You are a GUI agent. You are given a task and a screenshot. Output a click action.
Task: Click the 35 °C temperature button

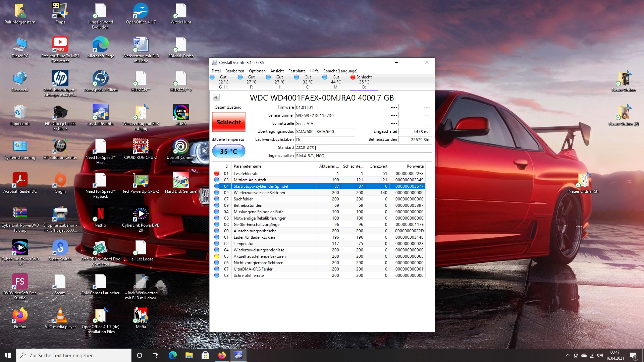pos(228,151)
